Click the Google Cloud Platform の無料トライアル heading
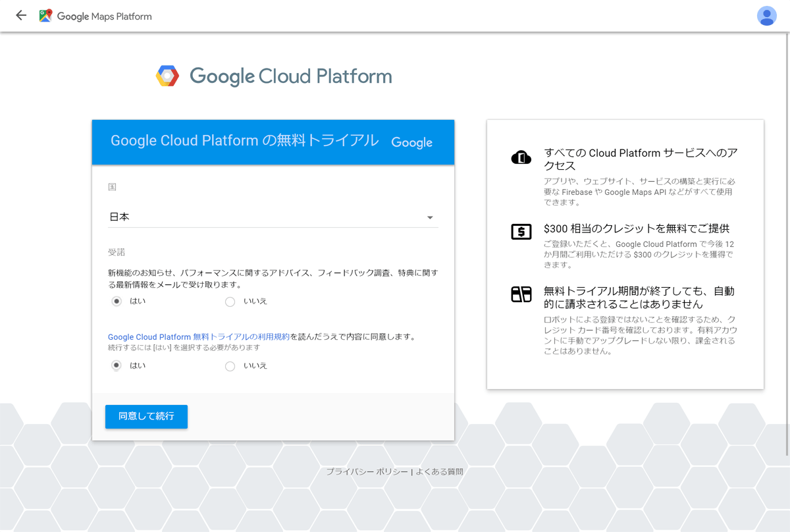The image size is (790, 532). [x=244, y=141]
